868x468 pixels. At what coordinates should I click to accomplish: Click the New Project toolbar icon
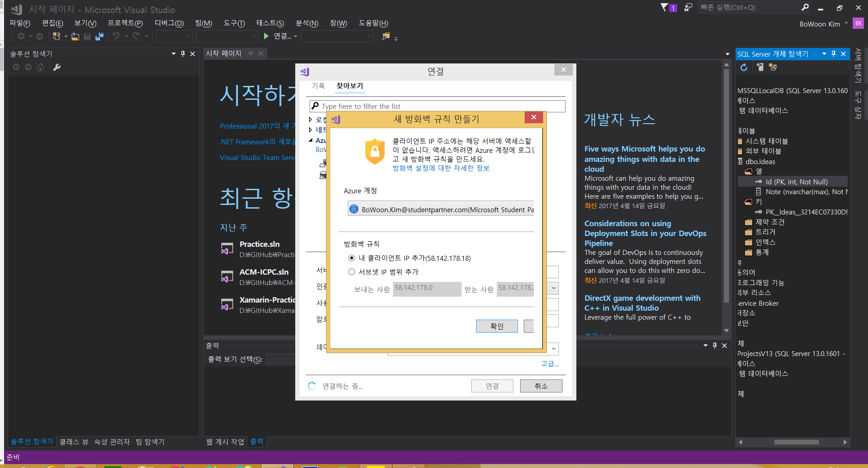[x=56, y=36]
